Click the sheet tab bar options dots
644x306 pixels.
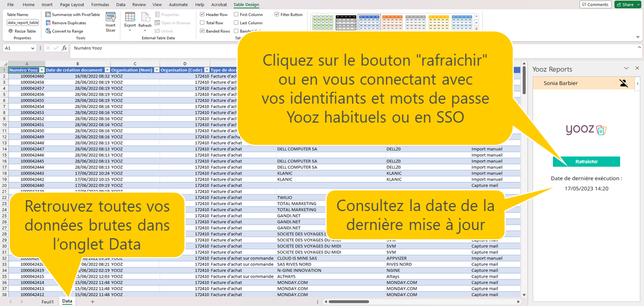coord(317,302)
